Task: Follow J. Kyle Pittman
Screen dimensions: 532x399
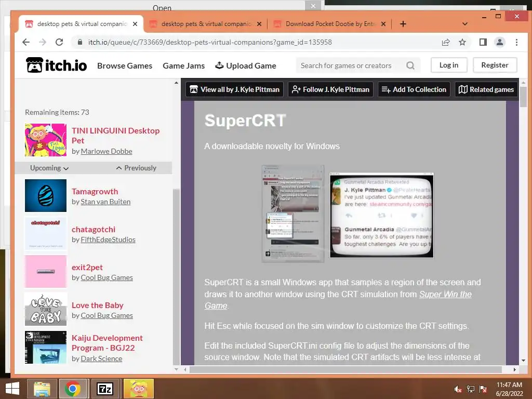Action: pyautogui.click(x=330, y=89)
